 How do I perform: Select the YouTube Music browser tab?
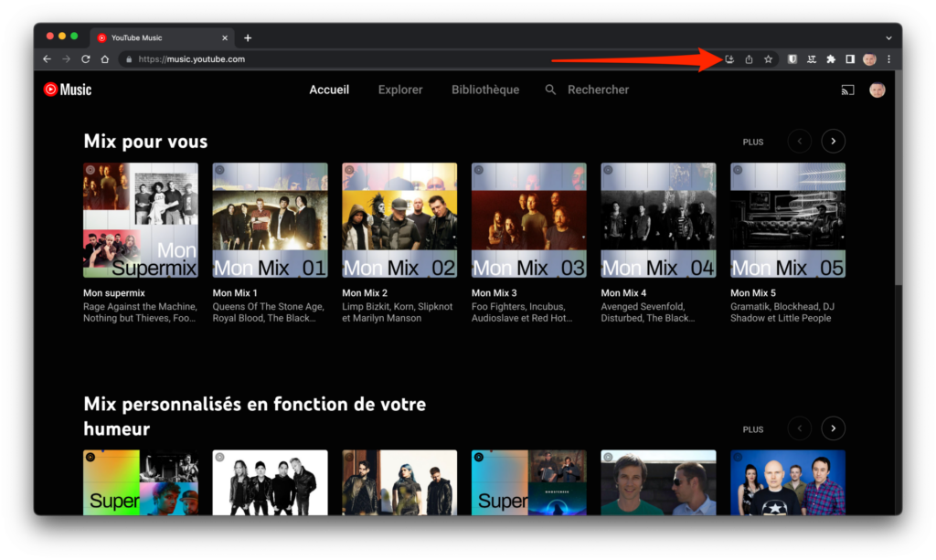pyautogui.click(x=162, y=37)
